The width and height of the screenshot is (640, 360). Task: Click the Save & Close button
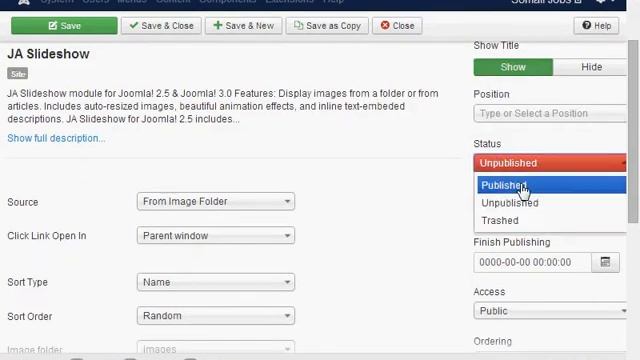[161, 26]
